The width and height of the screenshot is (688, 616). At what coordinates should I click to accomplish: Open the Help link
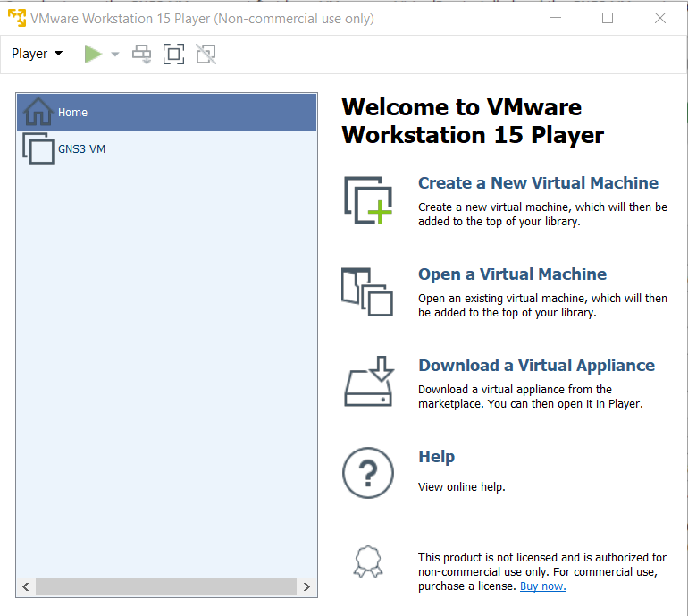coord(436,457)
